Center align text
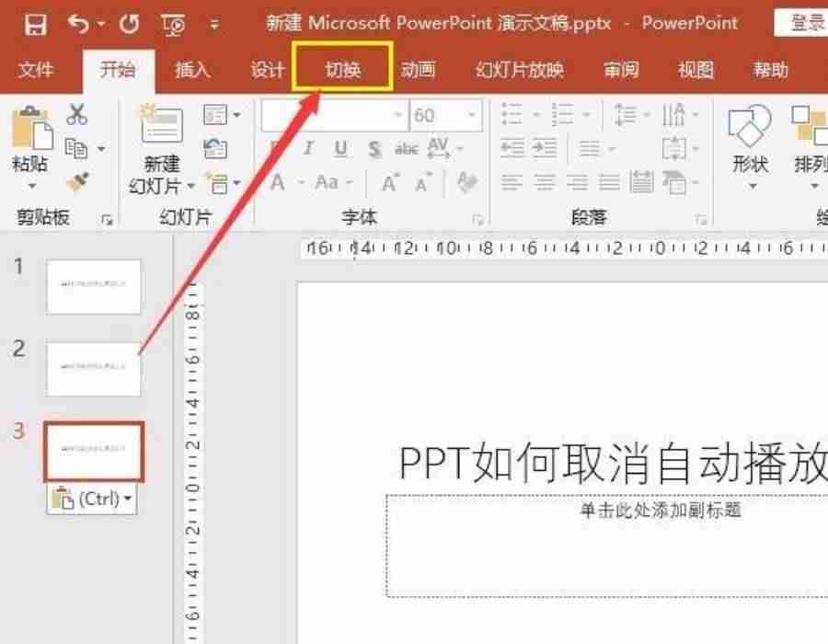 (545, 183)
